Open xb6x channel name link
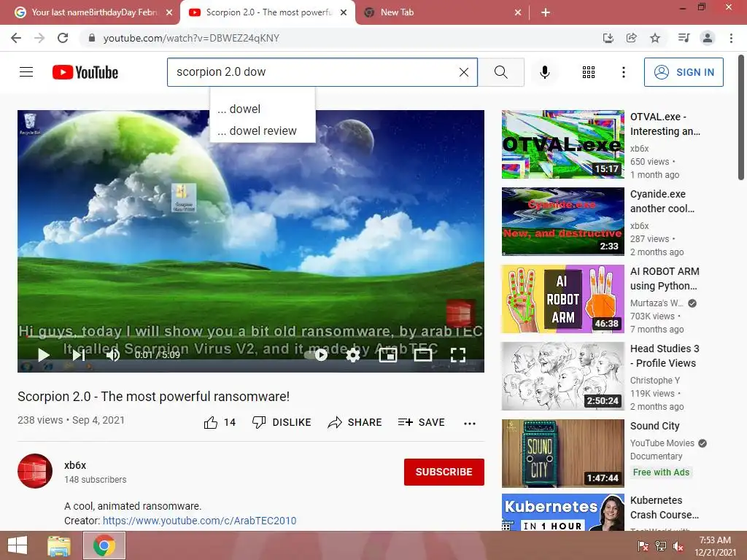 [75, 465]
